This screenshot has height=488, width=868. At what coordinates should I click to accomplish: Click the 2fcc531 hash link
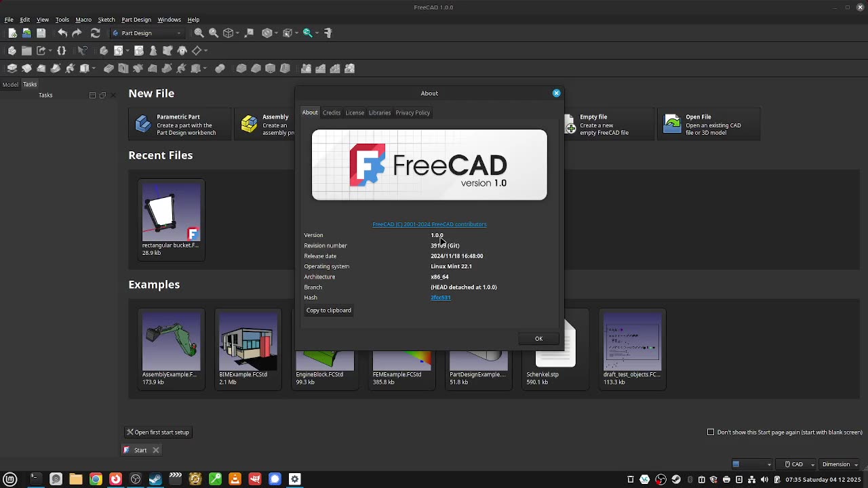click(x=441, y=298)
